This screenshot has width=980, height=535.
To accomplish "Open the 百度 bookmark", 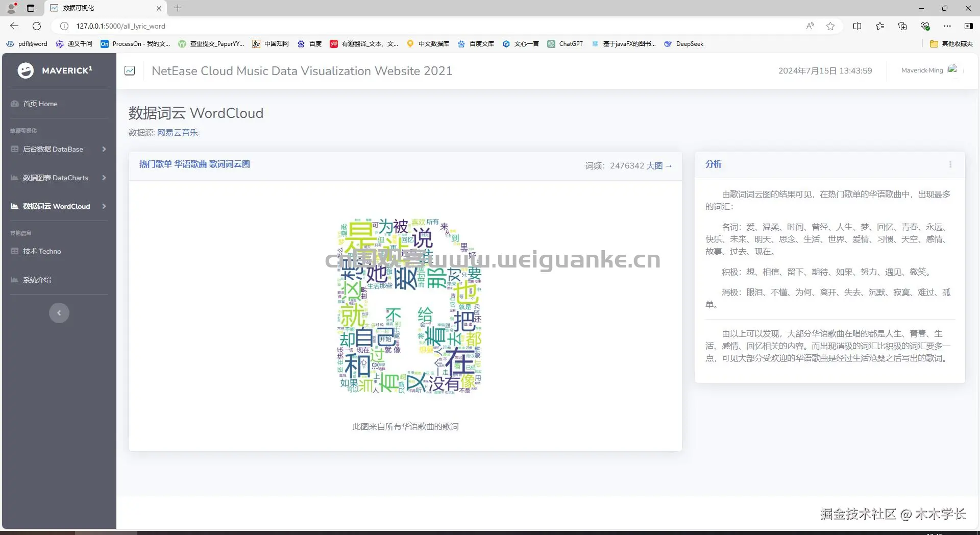I will (309, 44).
